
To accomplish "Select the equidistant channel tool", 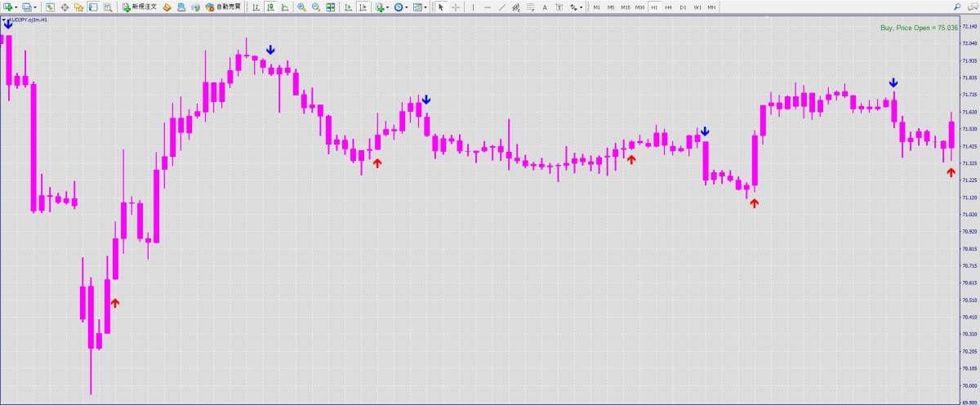I will (516, 7).
